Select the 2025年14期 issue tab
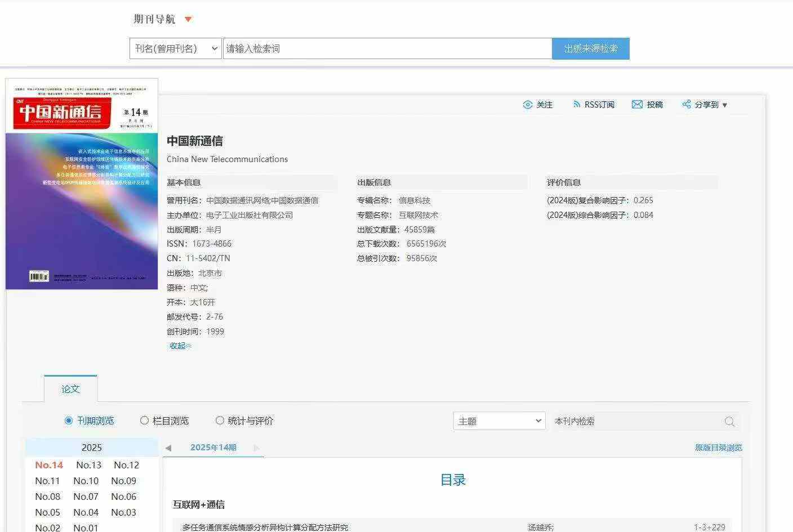The image size is (793, 532). coord(213,448)
